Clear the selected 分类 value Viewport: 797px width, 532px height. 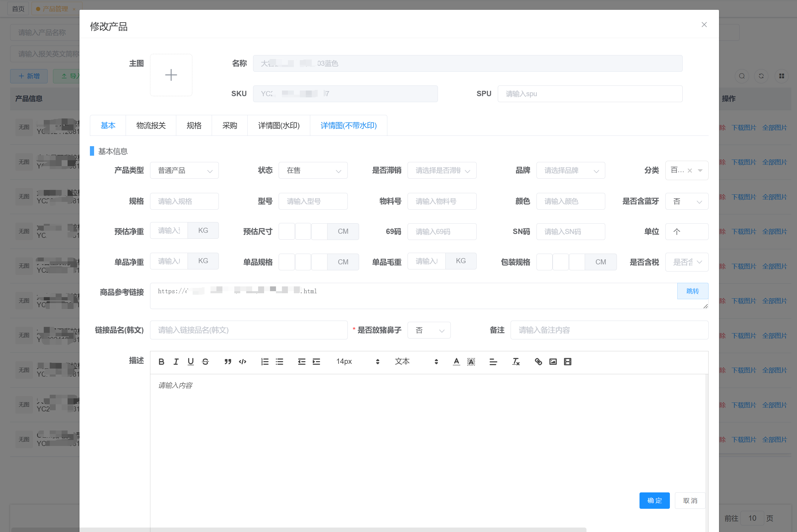690,171
